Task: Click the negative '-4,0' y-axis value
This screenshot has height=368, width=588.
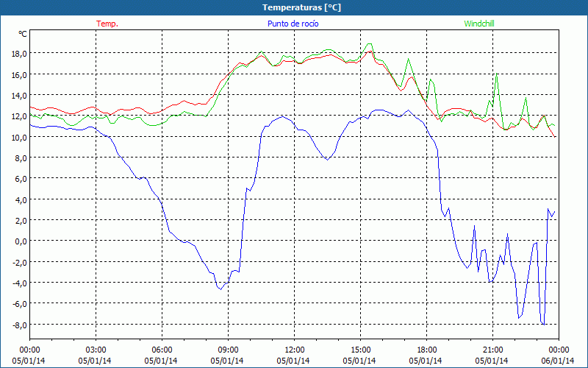Action: pyautogui.click(x=18, y=283)
